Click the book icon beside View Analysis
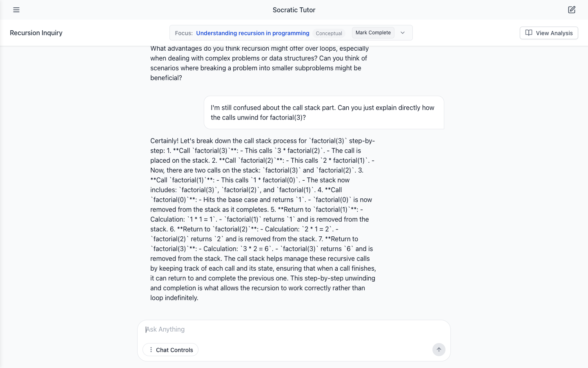The height and width of the screenshot is (368, 588). pyautogui.click(x=529, y=33)
